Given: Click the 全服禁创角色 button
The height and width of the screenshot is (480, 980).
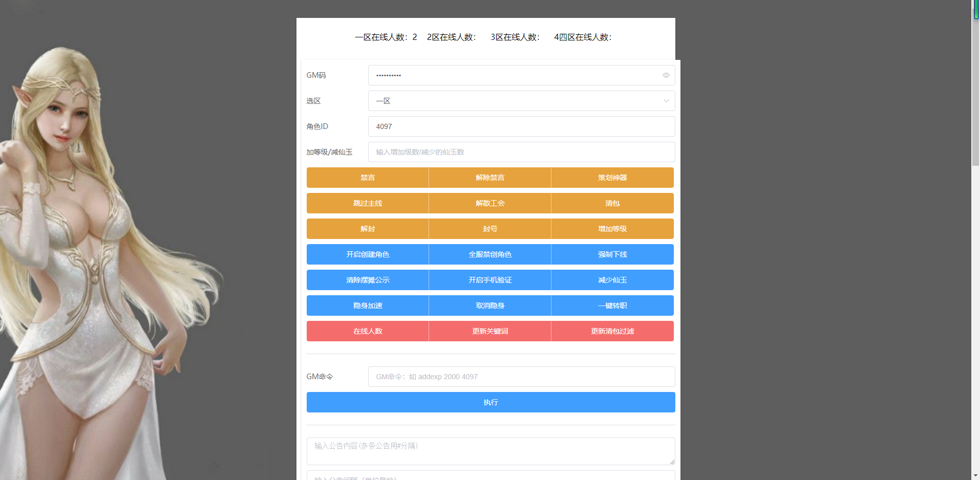Looking at the screenshot, I should (490, 254).
